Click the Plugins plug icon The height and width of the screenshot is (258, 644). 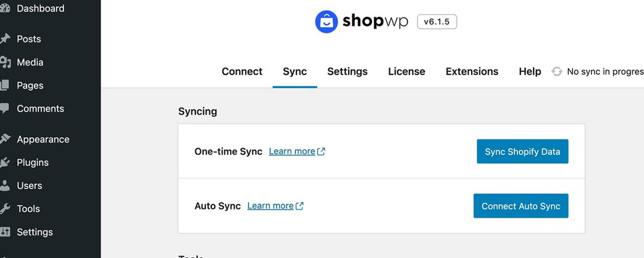tap(5, 163)
